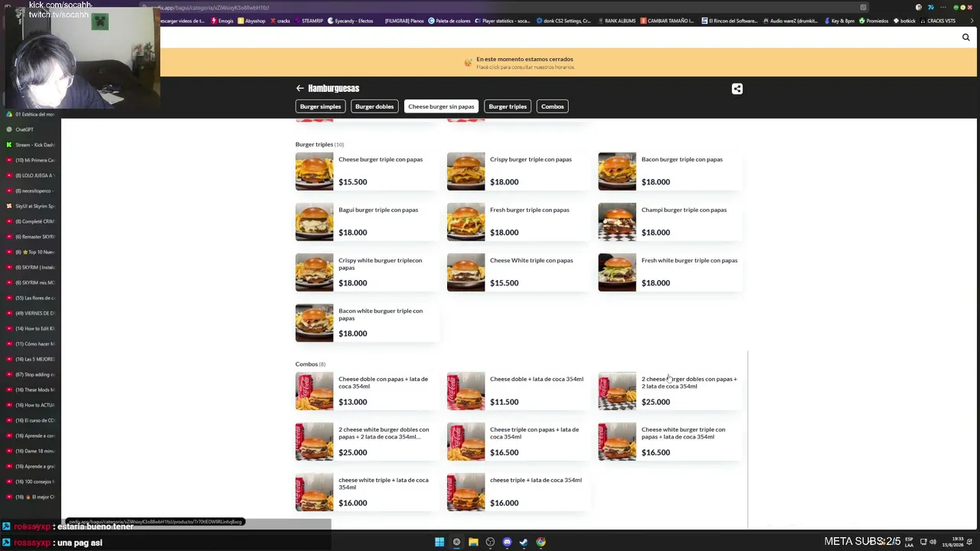Screen dimensions: 980x551
Task: Click the Hamburguesas page title
Action: tap(333, 88)
